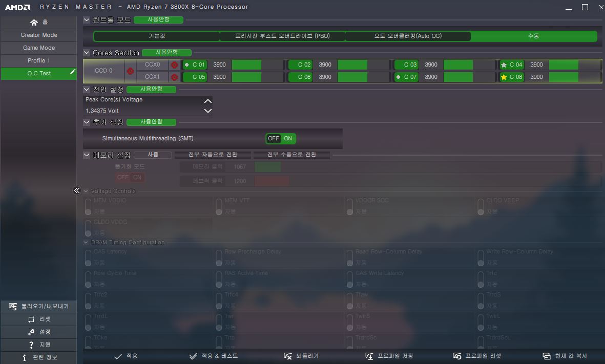Select the CCX1 label

click(x=153, y=77)
